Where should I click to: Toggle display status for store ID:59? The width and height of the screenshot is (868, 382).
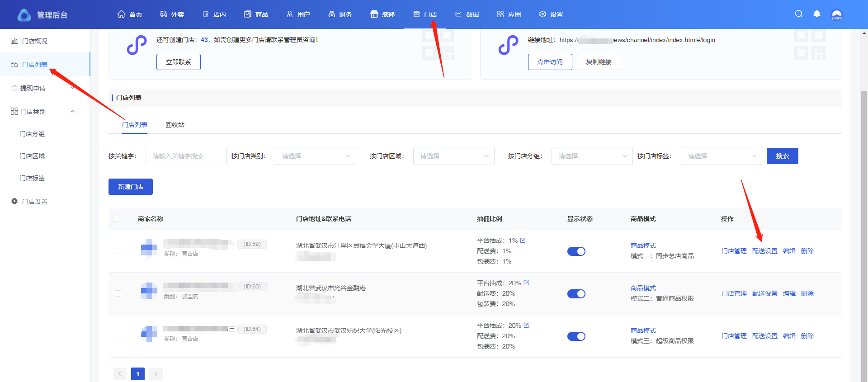pos(576,251)
